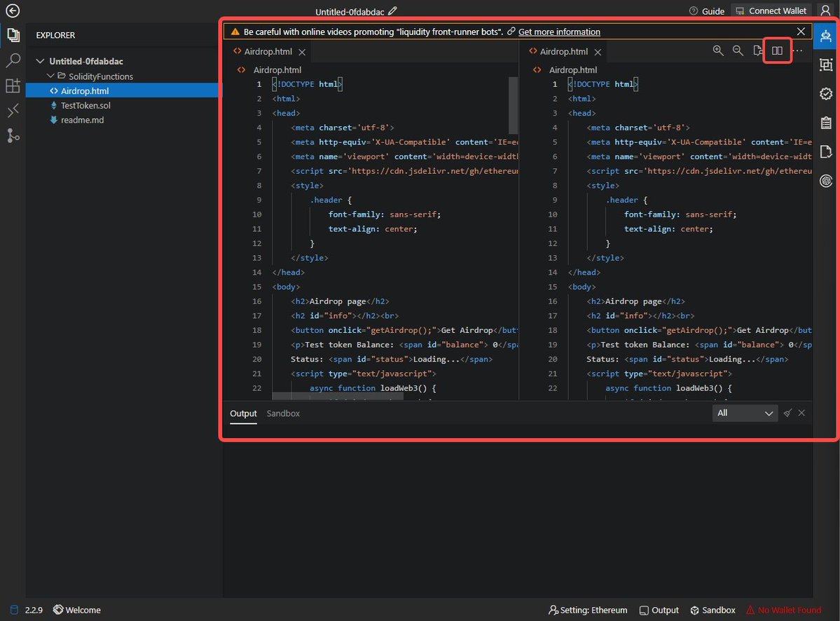Click the project title Untitled-0fdabdac at top

pos(350,11)
